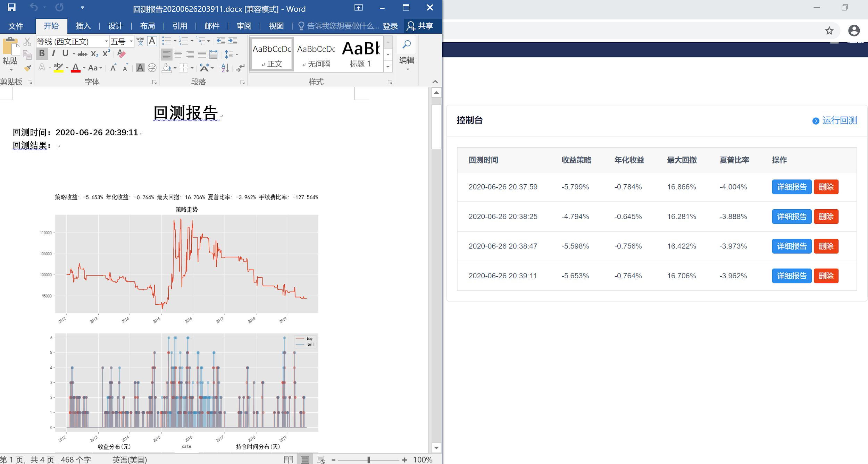Viewport: 868px width, 464px height.
Task: Click the Sort A-Z icon
Action: 225,68
